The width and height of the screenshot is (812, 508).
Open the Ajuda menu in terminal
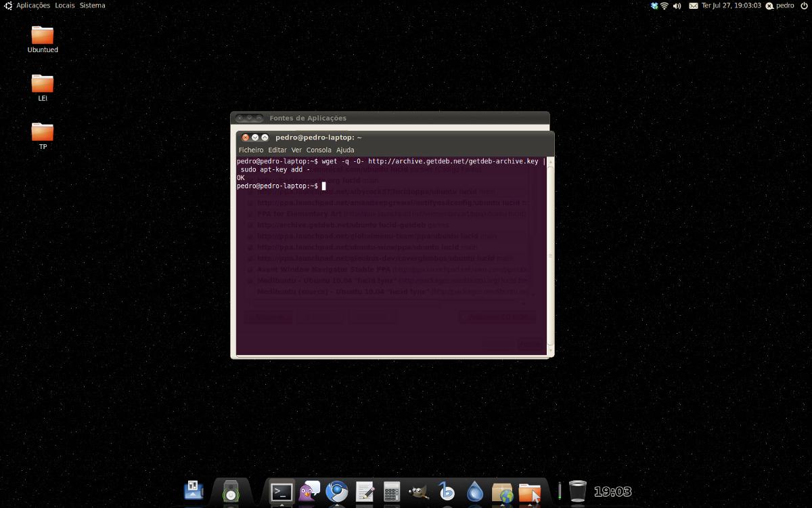click(x=345, y=150)
